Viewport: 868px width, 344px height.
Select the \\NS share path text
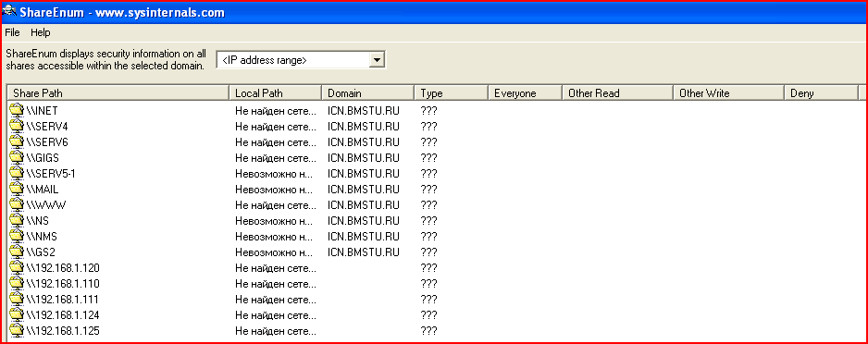click(x=38, y=221)
